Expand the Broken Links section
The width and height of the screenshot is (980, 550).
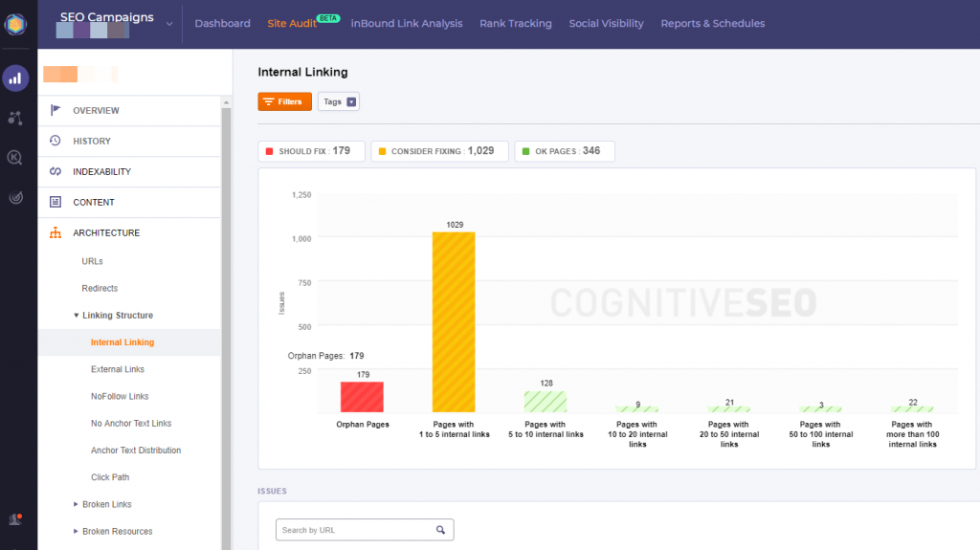pyautogui.click(x=77, y=504)
